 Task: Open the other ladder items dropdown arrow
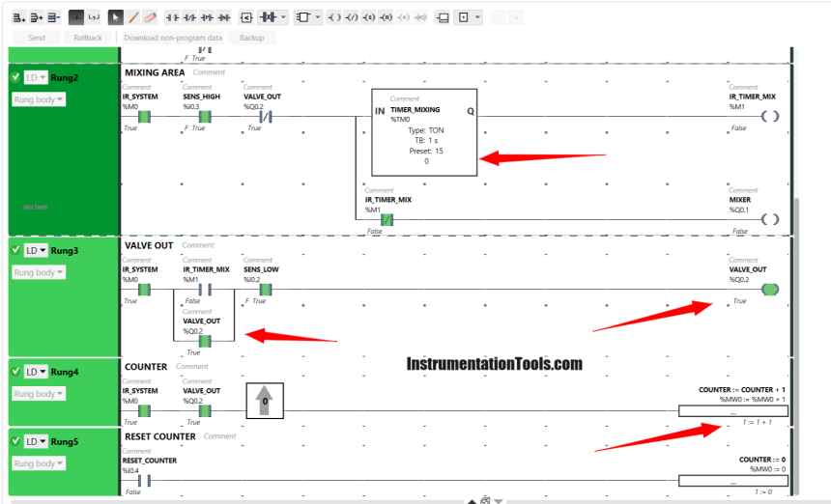coord(477,17)
